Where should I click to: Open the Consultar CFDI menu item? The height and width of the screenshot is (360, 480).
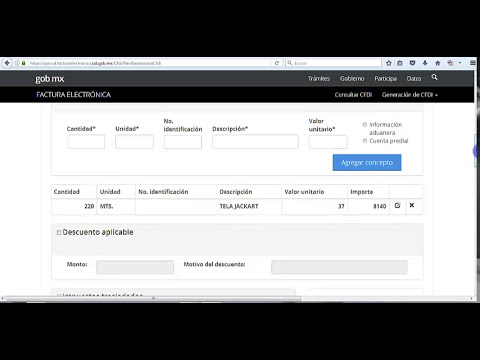[353, 95]
